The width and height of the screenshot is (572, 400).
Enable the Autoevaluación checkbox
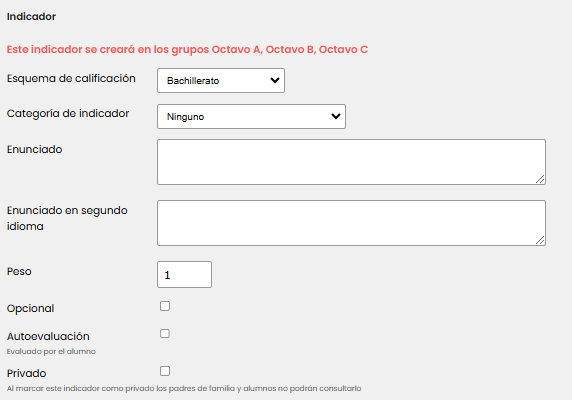[165, 334]
